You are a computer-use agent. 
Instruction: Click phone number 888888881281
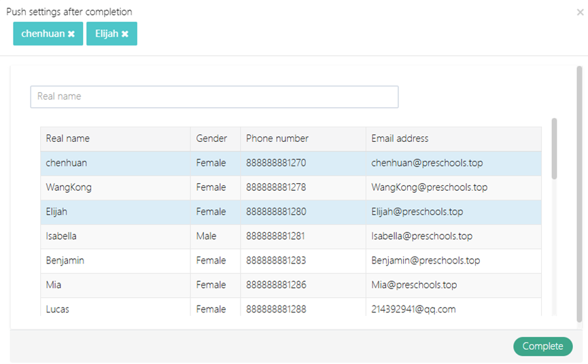[x=275, y=236]
